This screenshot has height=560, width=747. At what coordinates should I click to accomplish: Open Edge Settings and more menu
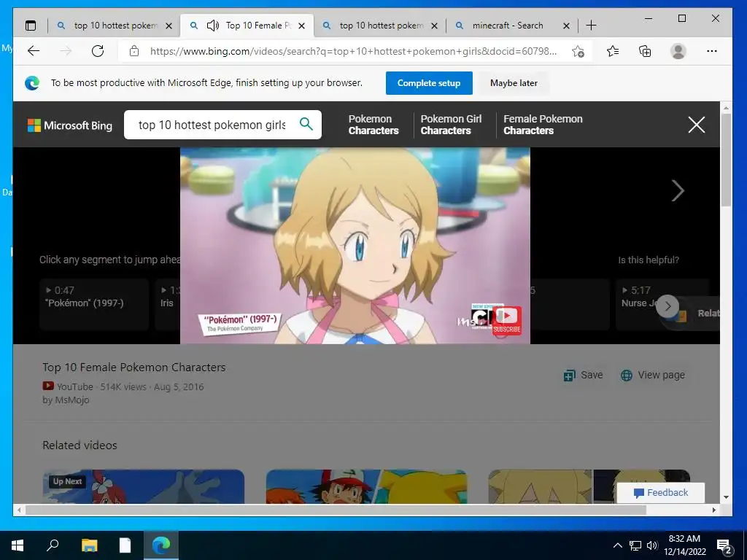[x=712, y=51]
